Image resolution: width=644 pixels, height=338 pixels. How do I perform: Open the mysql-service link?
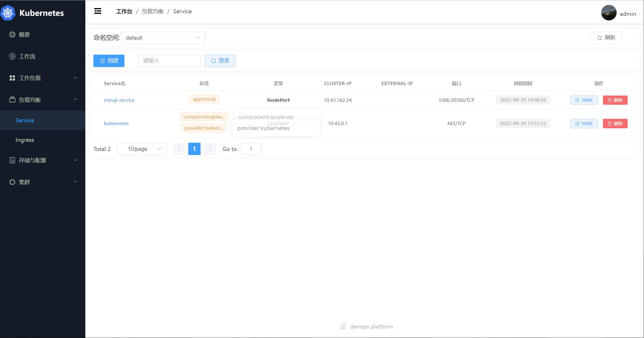[119, 100]
